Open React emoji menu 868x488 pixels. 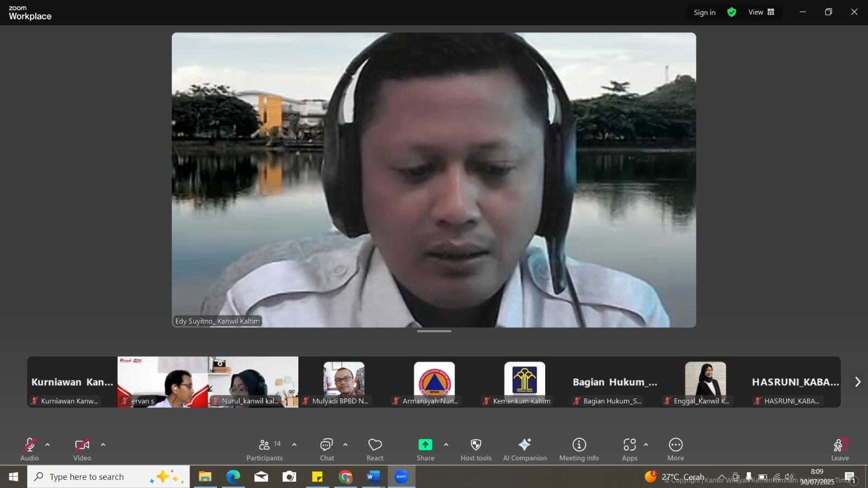pos(375,450)
